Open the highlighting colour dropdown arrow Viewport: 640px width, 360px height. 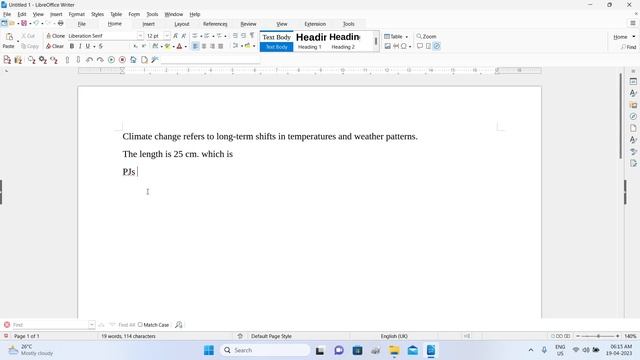pos(173,47)
